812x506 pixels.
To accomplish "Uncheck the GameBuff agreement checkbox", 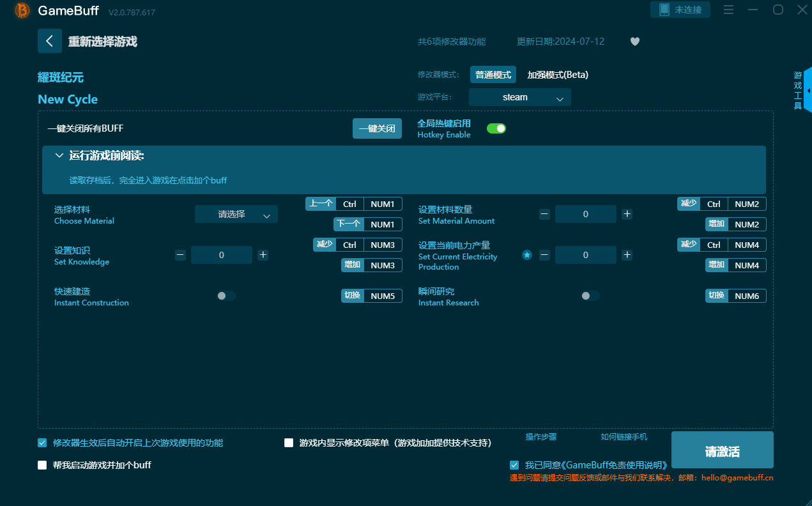I will tap(514, 465).
